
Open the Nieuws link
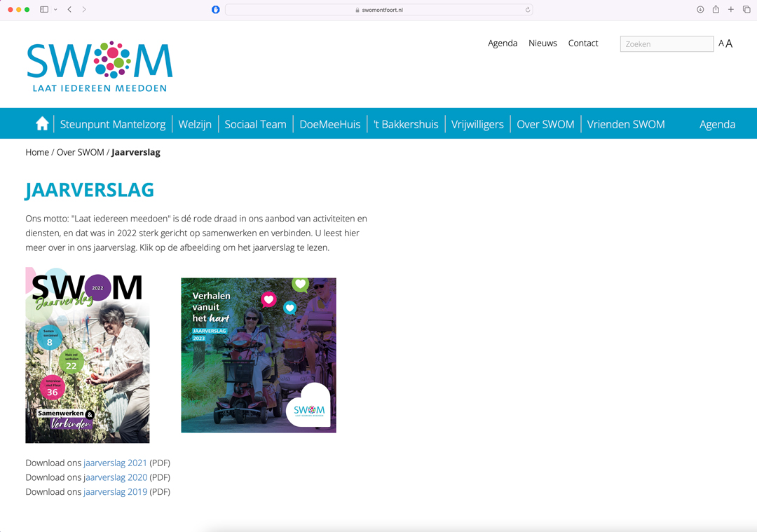(x=543, y=43)
